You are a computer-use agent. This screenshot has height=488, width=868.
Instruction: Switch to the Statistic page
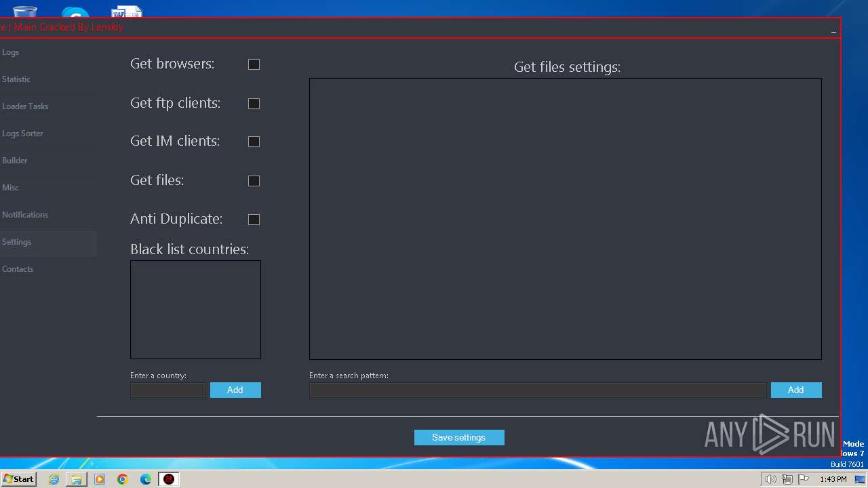48,79
